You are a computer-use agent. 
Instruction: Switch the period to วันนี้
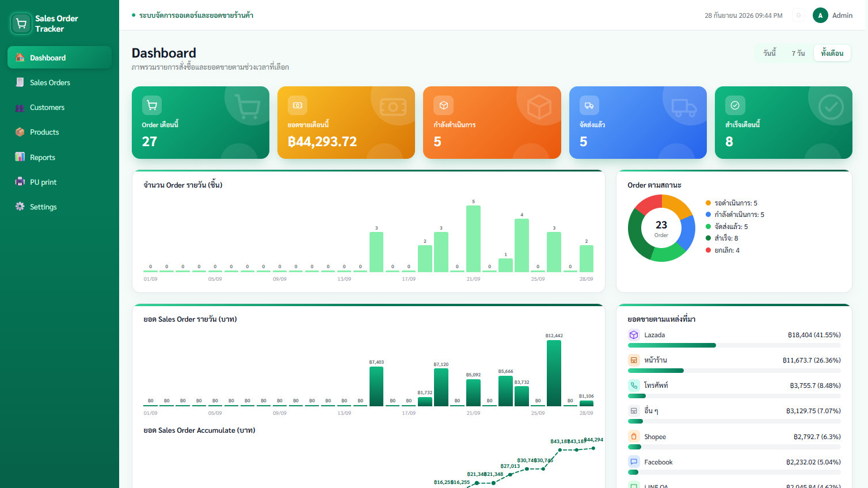(770, 53)
